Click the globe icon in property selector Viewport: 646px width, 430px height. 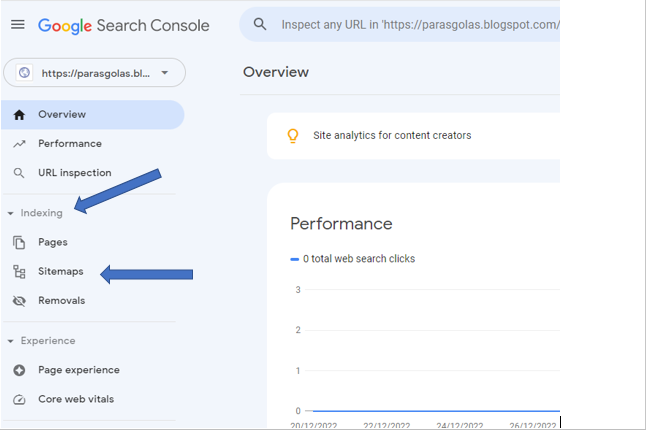coord(24,73)
